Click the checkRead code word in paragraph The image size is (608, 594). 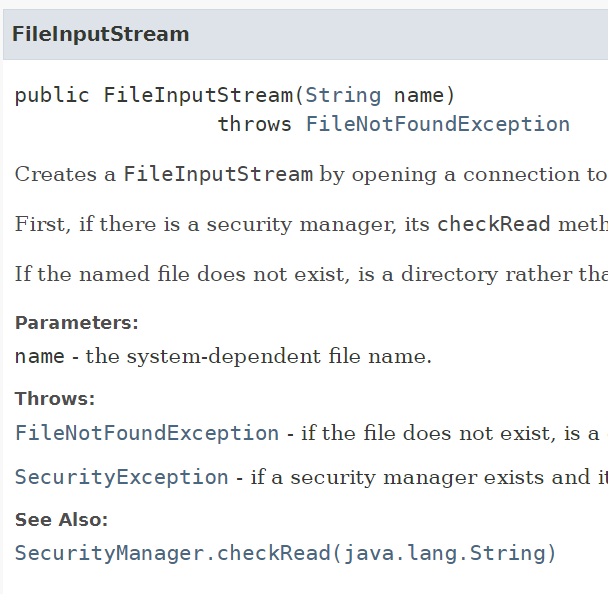[493, 224]
